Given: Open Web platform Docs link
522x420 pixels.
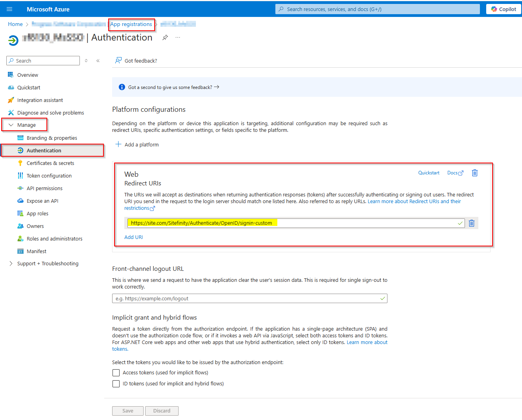Looking at the screenshot, I should click(x=455, y=173).
